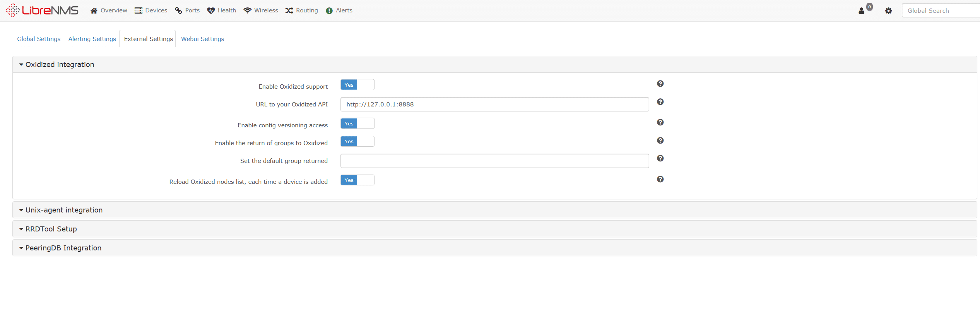Viewport: 980px width, 322px height.
Task: Toggle Reload Oxidized nodes list switch
Action: (x=357, y=180)
